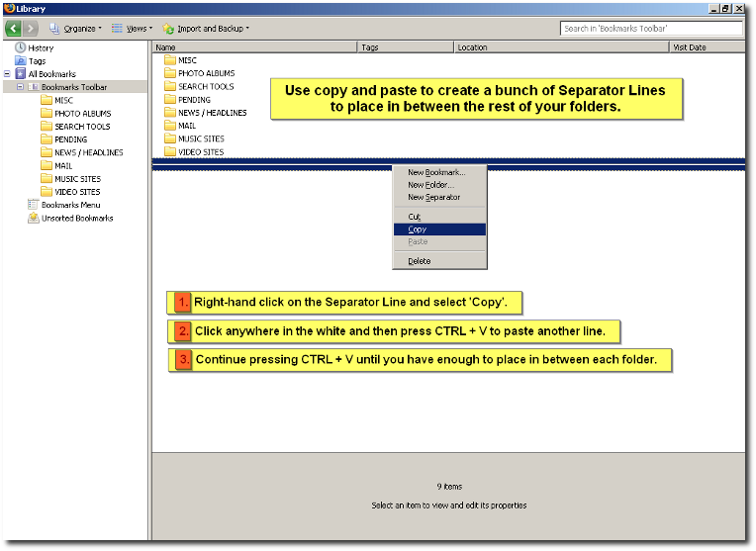Open Import and Backup dropdown
The width and height of the screenshot is (756, 551).
[x=207, y=29]
